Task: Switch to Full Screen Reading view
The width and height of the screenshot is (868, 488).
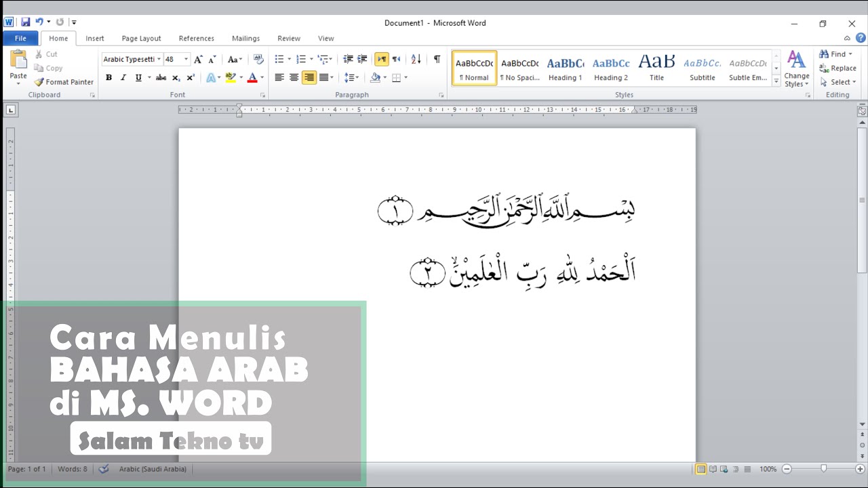Action: click(713, 469)
